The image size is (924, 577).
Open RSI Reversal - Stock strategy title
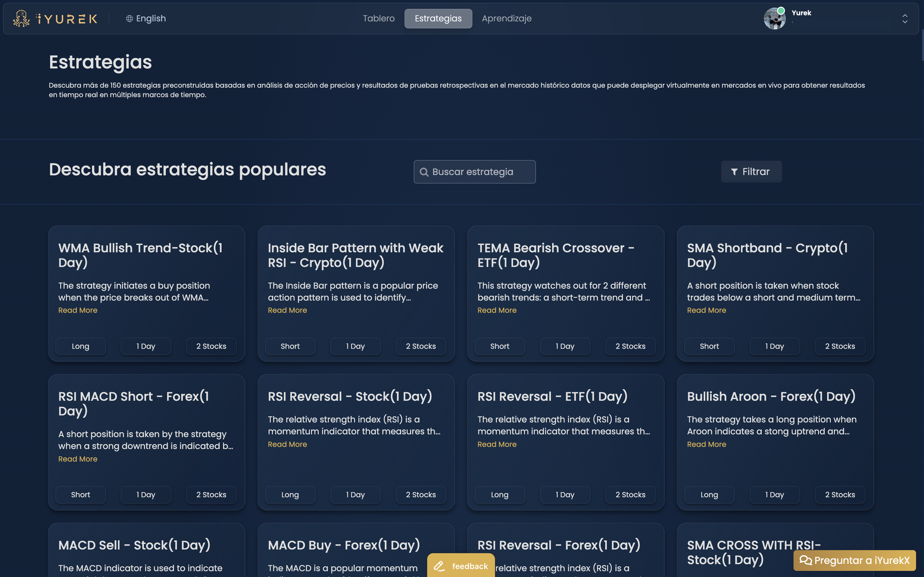point(350,396)
